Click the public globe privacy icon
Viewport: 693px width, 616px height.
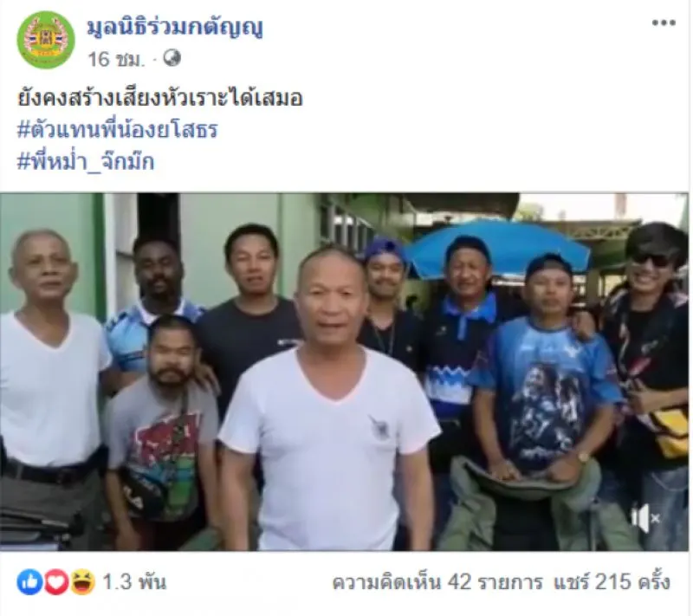172,58
